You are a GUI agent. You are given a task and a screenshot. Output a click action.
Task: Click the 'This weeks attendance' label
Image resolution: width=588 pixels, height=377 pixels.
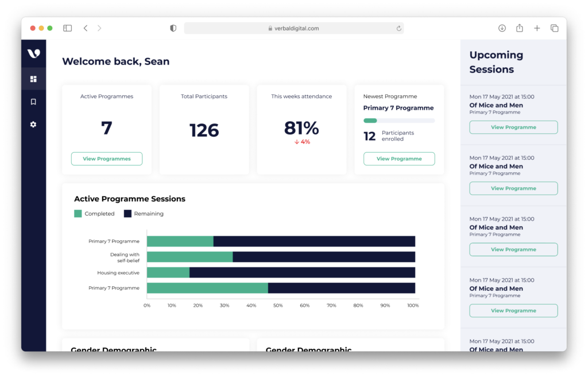pyautogui.click(x=301, y=97)
